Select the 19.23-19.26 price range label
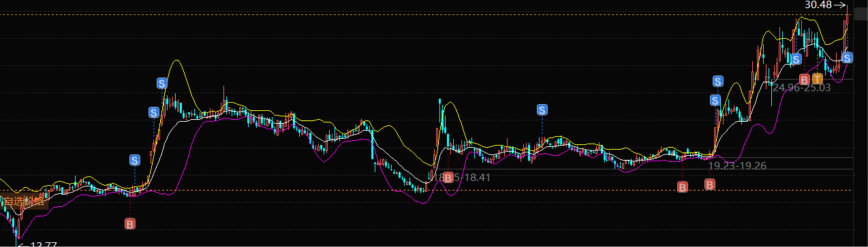Screen dimensions: 868x247 pyautogui.click(x=738, y=165)
